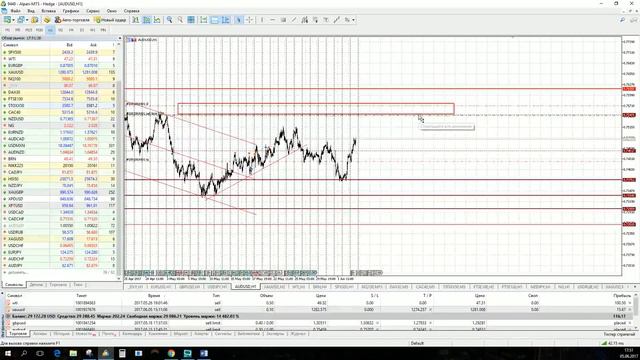
Task: Open Windows Start menu
Action: pos(8,353)
